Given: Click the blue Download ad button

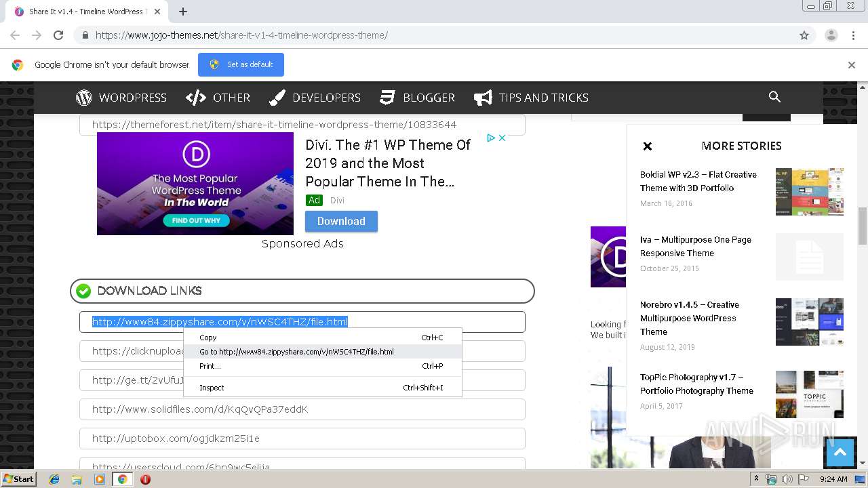Looking at the screenshot, I should coord(341,221).
